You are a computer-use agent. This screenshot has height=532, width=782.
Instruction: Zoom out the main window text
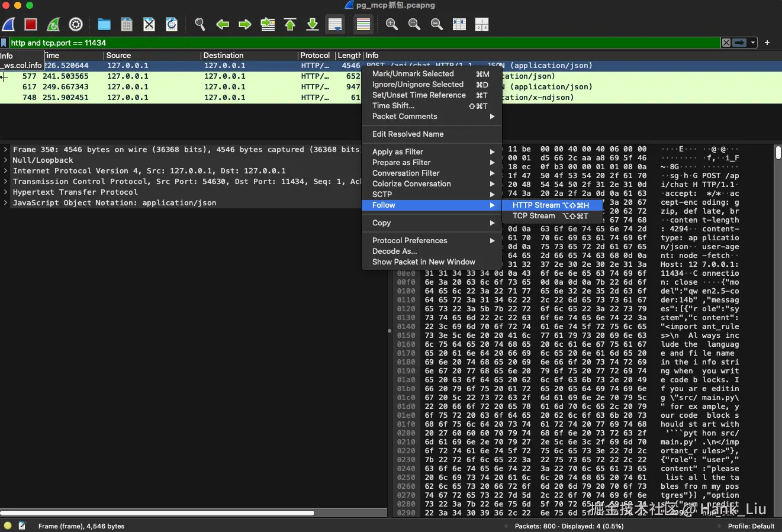click(x=414, y=24)
